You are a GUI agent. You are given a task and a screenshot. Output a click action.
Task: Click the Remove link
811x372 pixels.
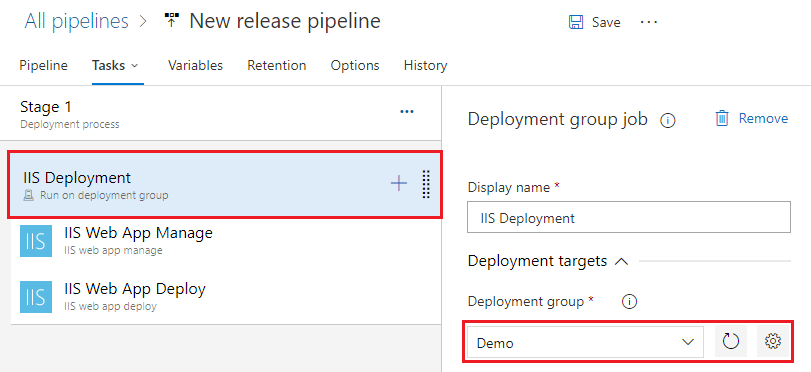coord(763,118)
